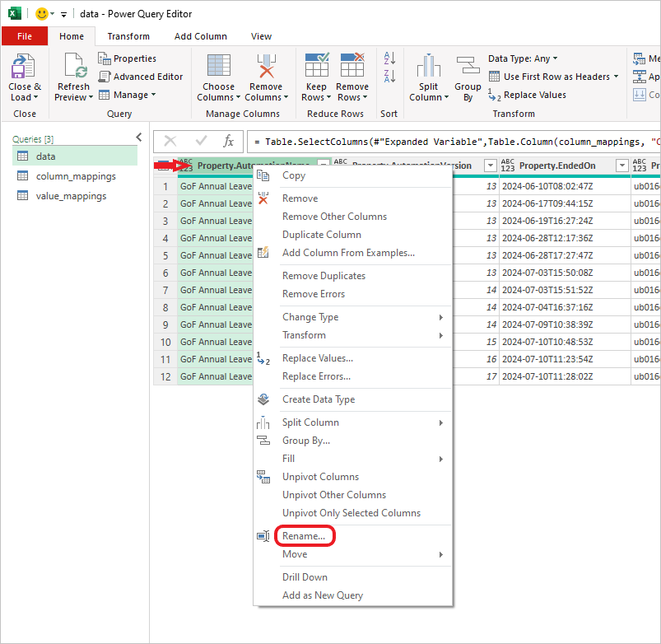
Task: Select row number 5 header
Action: (x=165, y=255)
